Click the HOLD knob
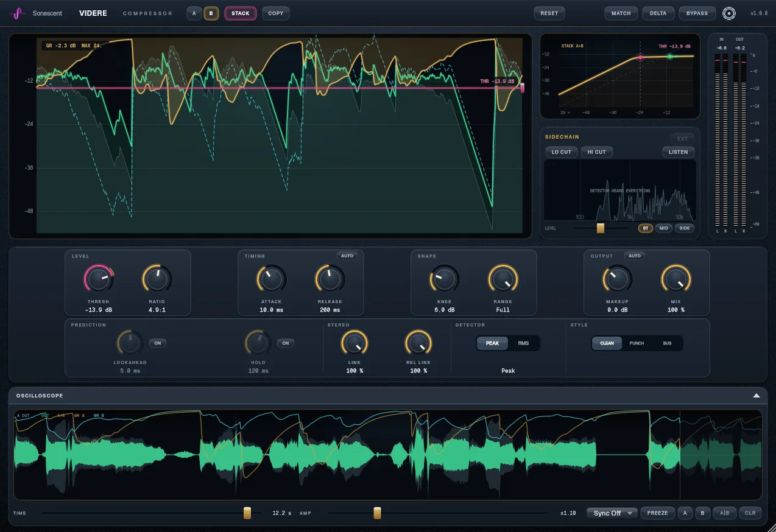This screenshot has width=776, height=532. coord(258,343)
